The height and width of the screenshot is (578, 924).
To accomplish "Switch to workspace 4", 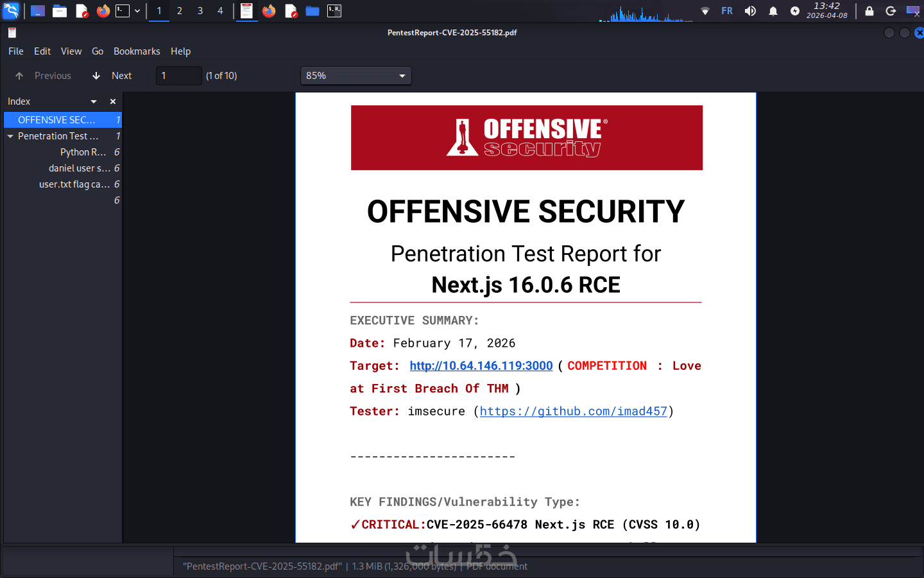I will pyautogui.click(x=220, y=11).
